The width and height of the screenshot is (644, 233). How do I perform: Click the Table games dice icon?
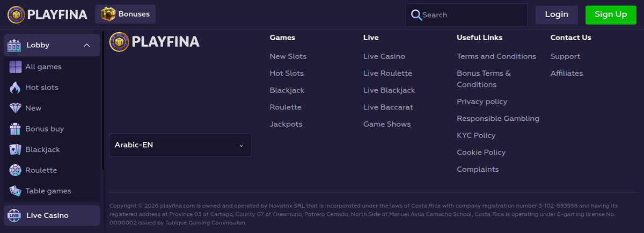15,191
